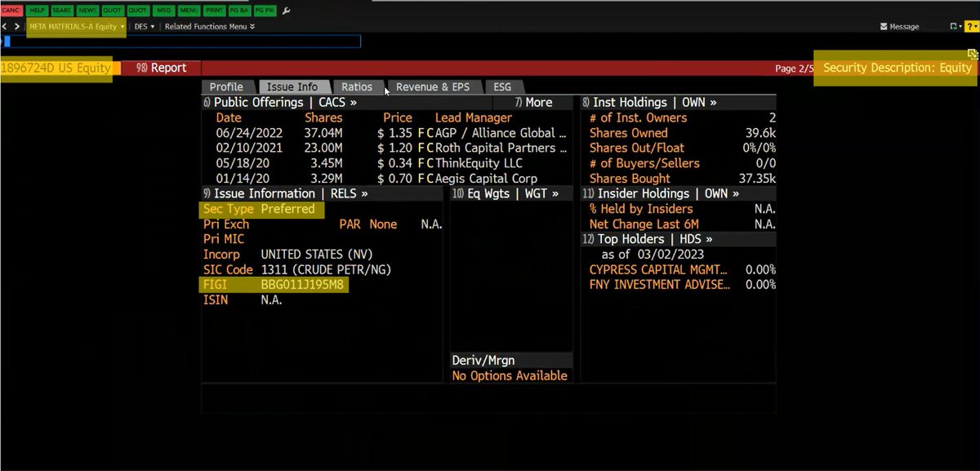The width and height of the screenshot is (980, 471).
Task: Click Aegis Capital Corp lead manager
Action: click(488, 179)
